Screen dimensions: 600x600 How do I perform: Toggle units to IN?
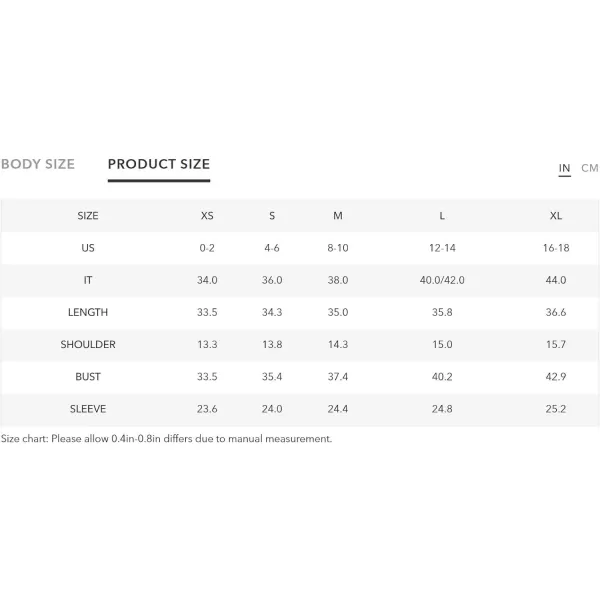[564, 168]
